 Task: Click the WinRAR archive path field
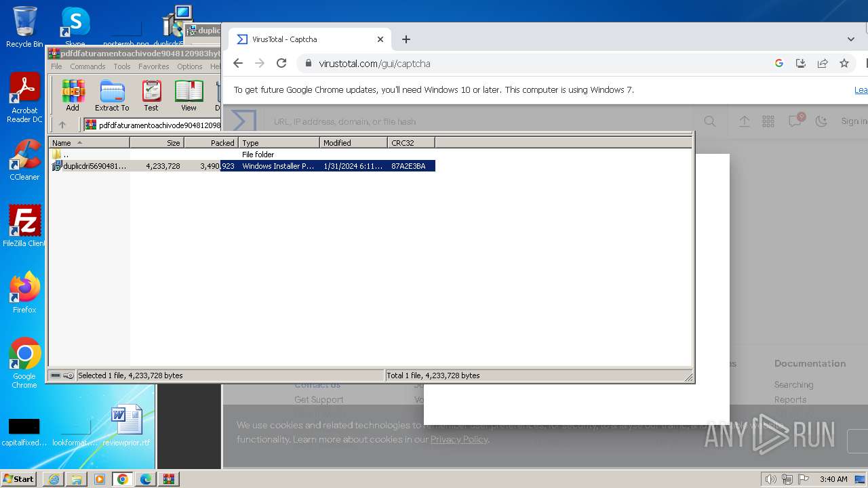pyautogui.click(x=153, y=125)
